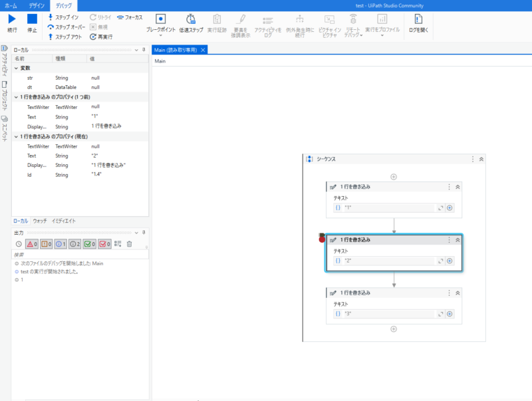Viewport: 532px width, 401px height.
Task: Open Locals panel options dropdown
Action: [136, 50]
